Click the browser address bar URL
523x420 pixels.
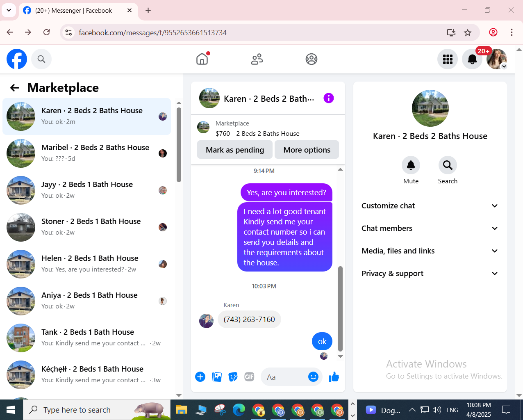click(152, 32)
